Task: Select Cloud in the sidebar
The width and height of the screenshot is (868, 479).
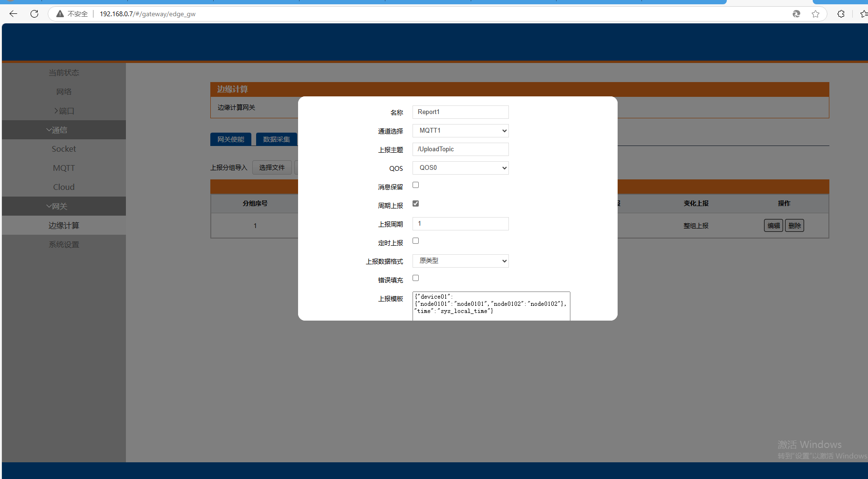Action: 64,187
